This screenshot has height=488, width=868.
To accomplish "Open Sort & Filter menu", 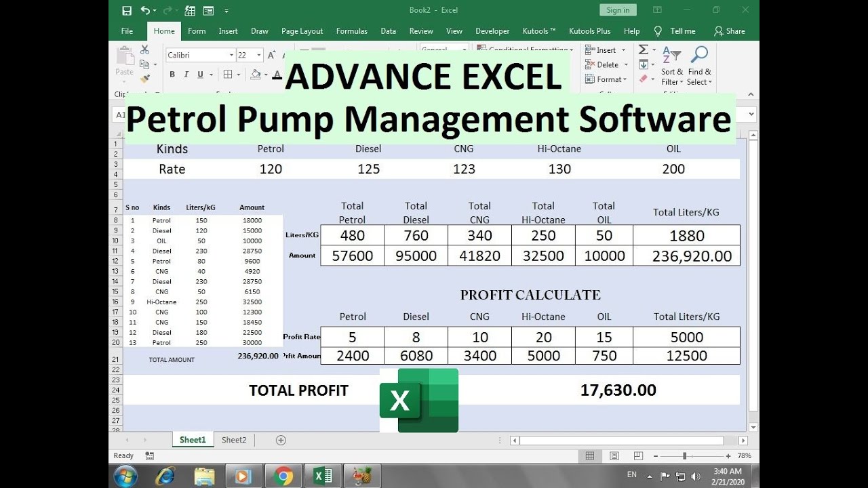I will 671,66.
